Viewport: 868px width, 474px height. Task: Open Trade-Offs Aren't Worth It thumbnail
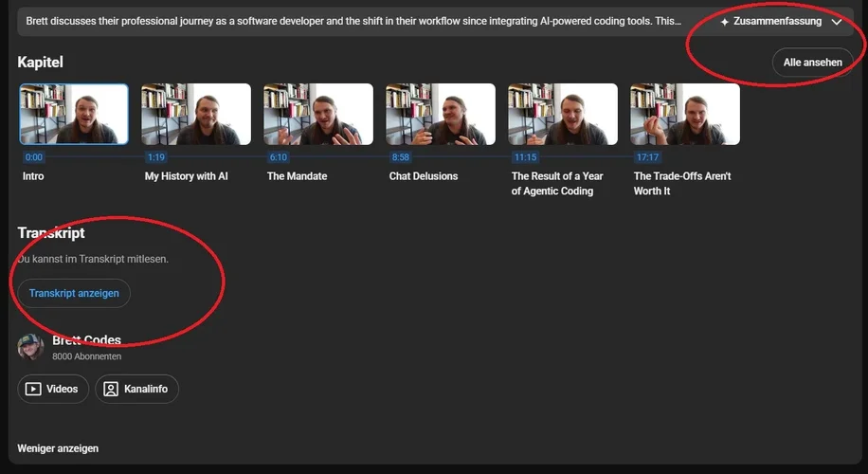685,114
